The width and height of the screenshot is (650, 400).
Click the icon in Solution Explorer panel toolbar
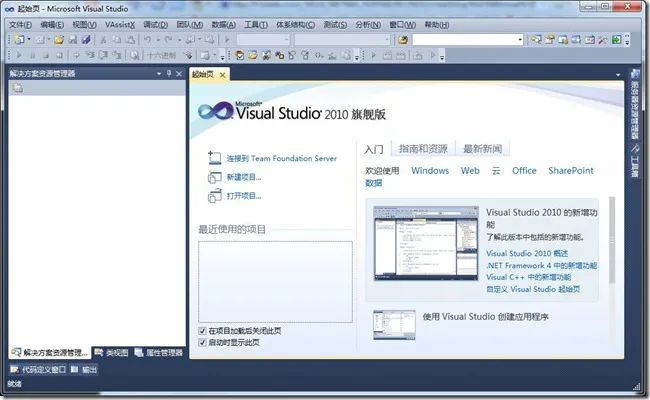coord(17,88)
